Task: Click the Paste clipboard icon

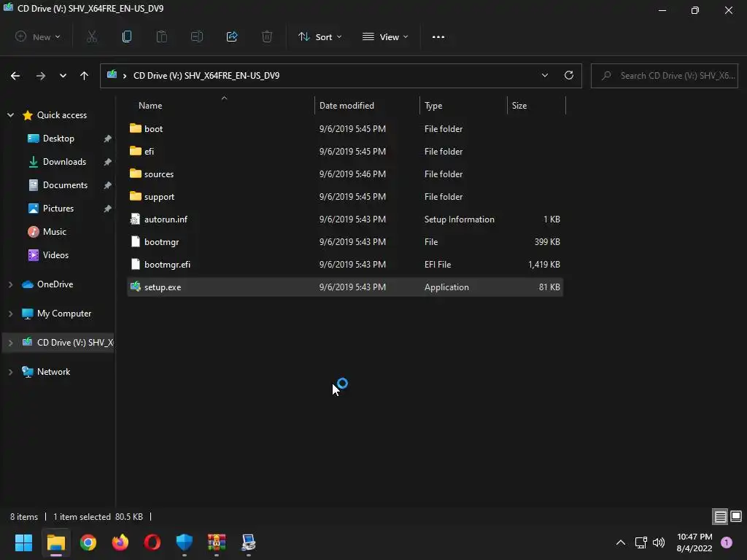Action: click(x=162, y=36)
